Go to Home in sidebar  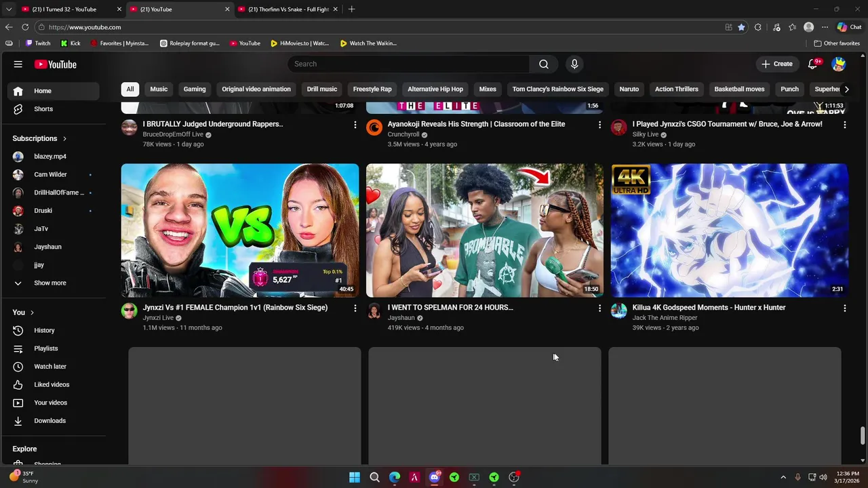pos(54,91)
